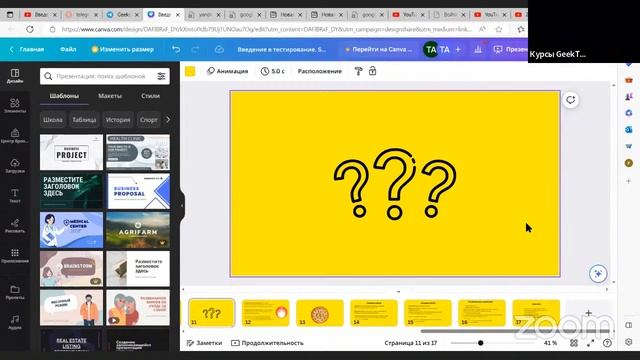The height and width of the screenshot is (360, 640).
Task: Switch to the Макеты tab
Action: [110, 96]
